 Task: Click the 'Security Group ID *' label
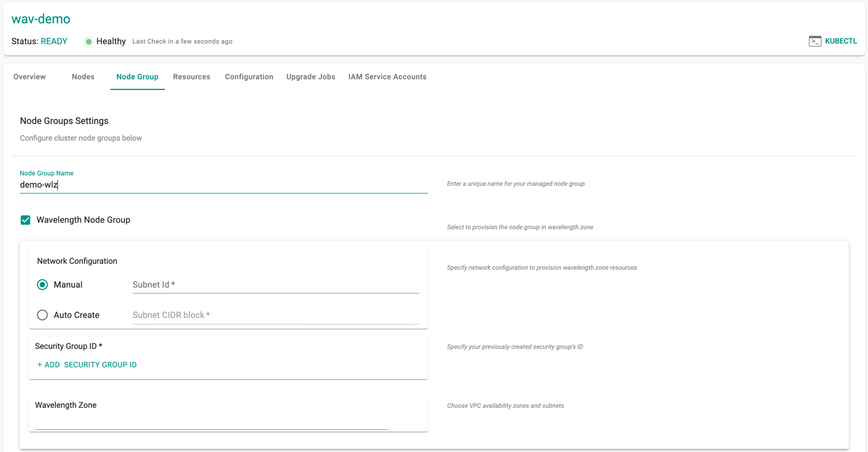point(68,346)
